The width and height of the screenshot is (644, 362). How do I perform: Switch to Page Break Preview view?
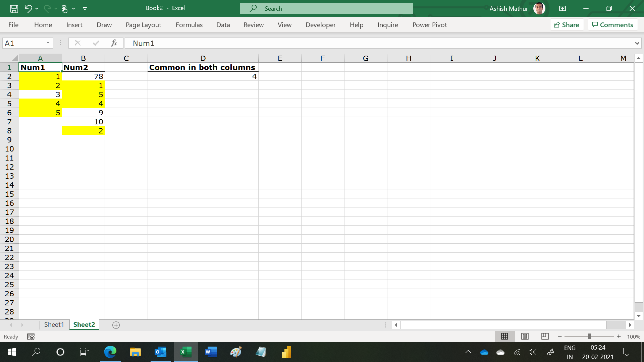pos(545,336)
